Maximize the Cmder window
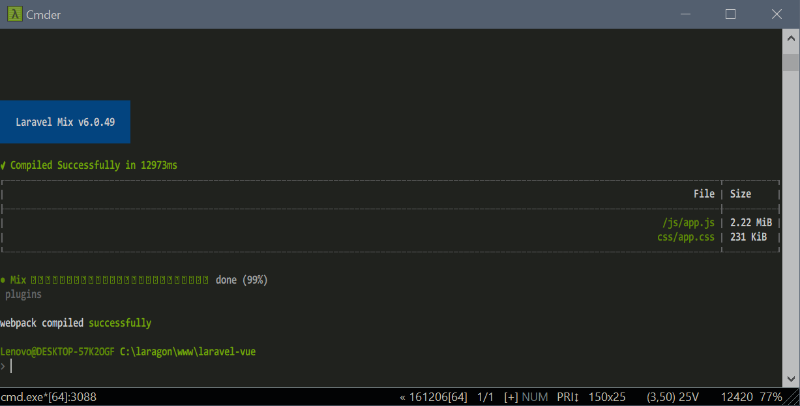800x406 pixels. [x=731, y=14]
